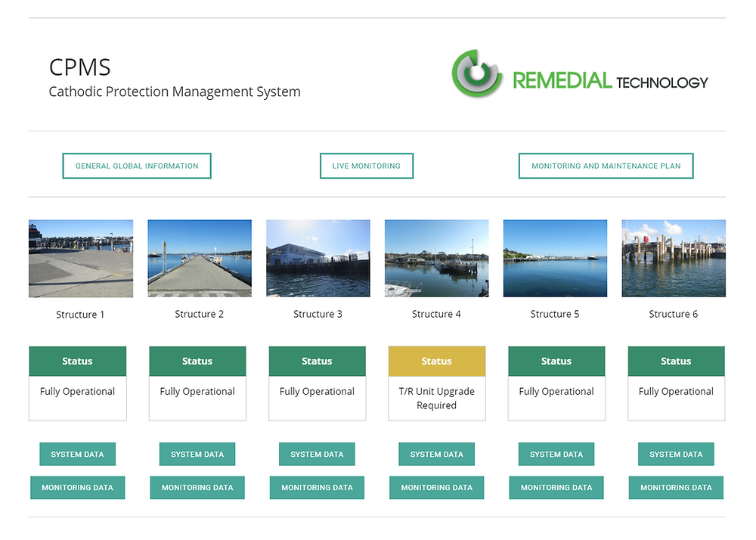The image size is (756, 540).
Task: Open Live Monitoring
Action: tap(367, 166)
